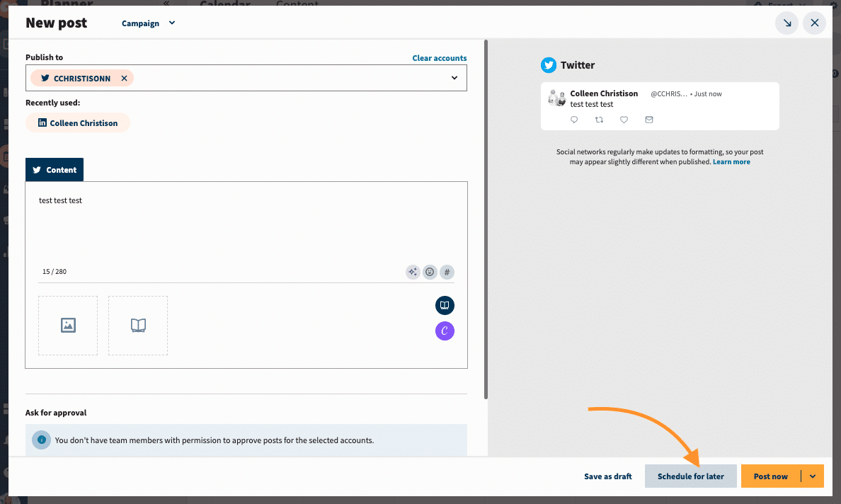Minimize the New post composer
The height and width of the screenshot is (504, 841).
[786, 23]
